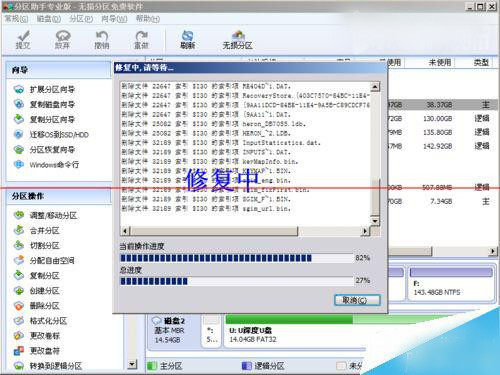Select the 格式化分区 operation icon
This screenshot has height=375, width=500.
click(19, 321)
